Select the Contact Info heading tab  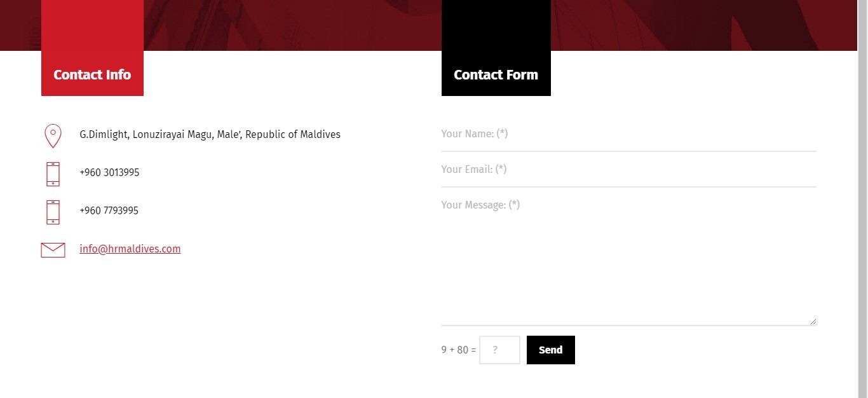tap(92, 74)
